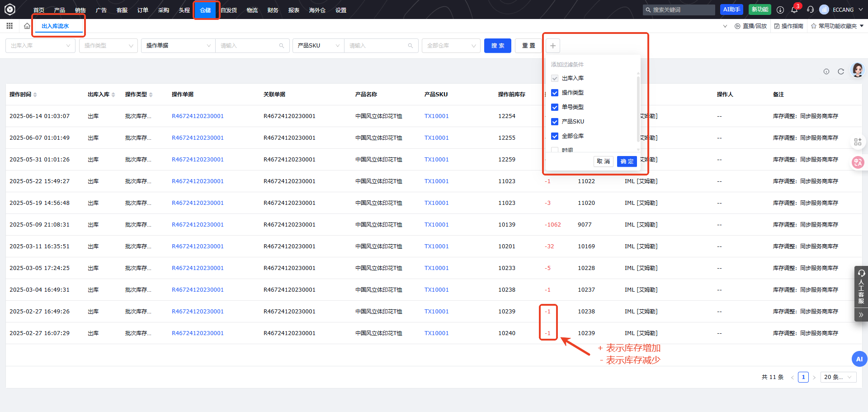
Task: Open the 财务 menu in top navigation
Action: [x=273, y=10]
